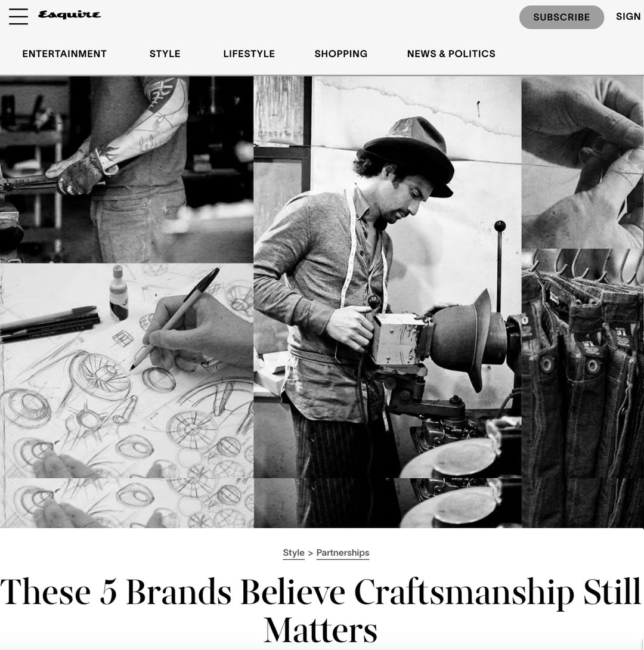644x650 pixels.
Task: Click the bottom duplicated sketches strip
Action: (126, 503)
